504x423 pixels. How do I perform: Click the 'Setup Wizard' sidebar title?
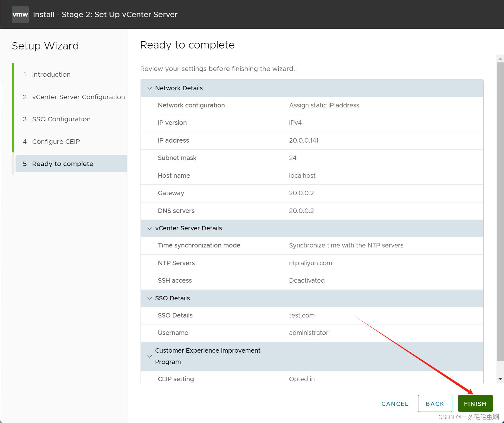(45, 46)
